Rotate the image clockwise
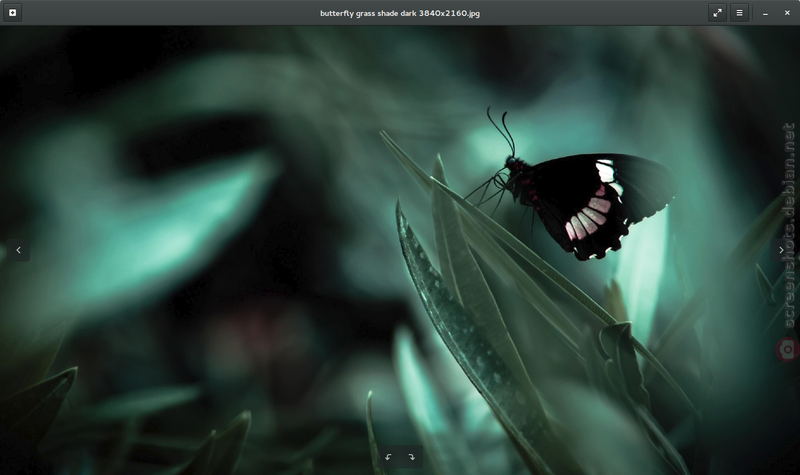800x475 pixels. tap(411, 457)
